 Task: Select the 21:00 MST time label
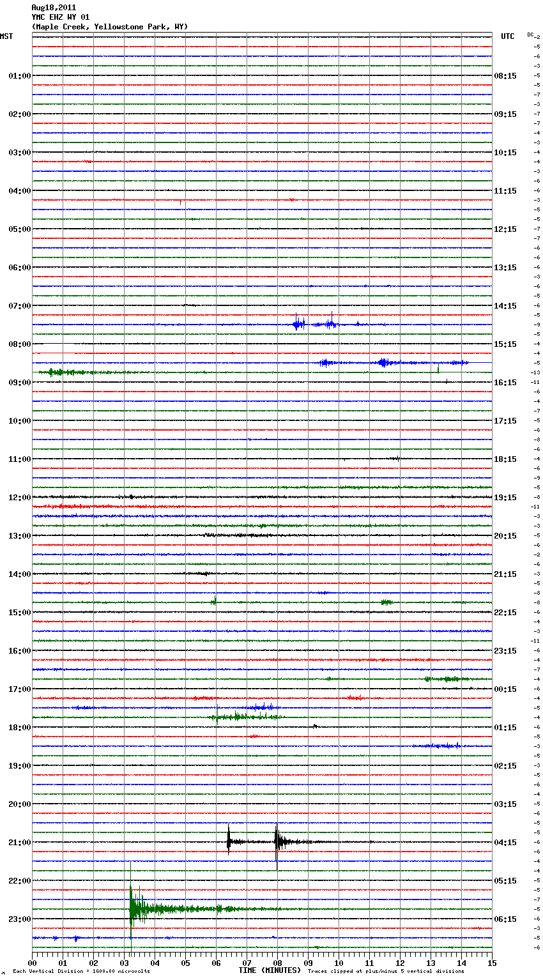(20, 843)
